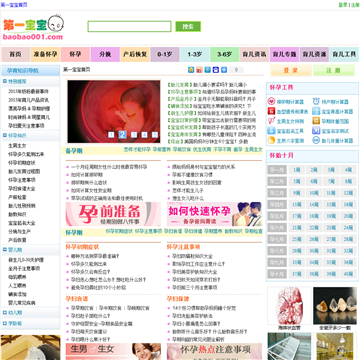360x360 pixels.
Task: Open the 胎儿体重计算器 icon
Action: click(316, 140)
